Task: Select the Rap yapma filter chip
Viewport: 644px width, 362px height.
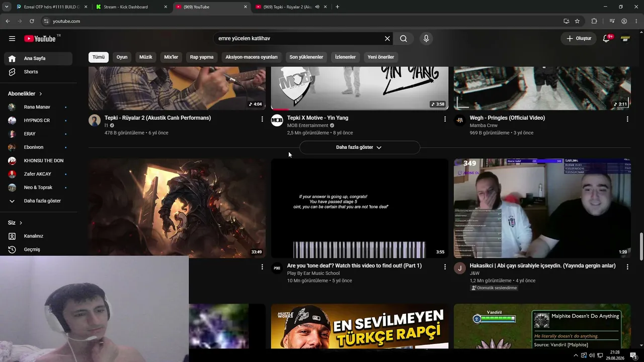Action: [x=202, y=57]
